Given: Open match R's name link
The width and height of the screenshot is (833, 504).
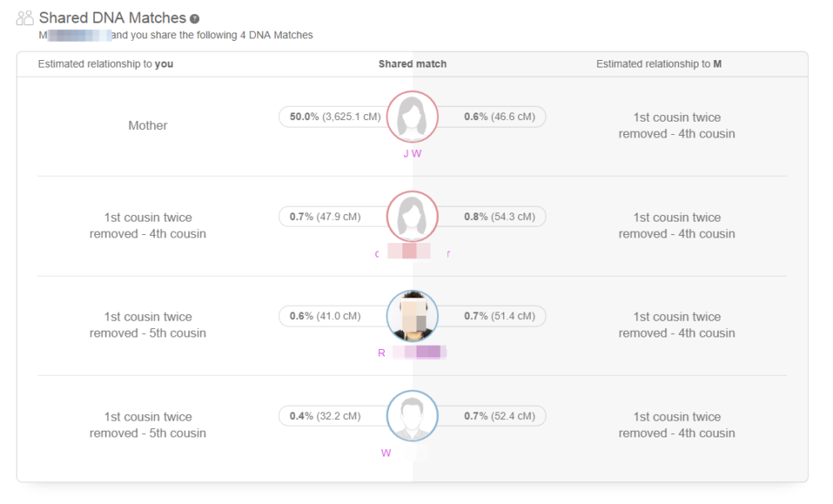Looking at the screenshot, I should [412, 352].
